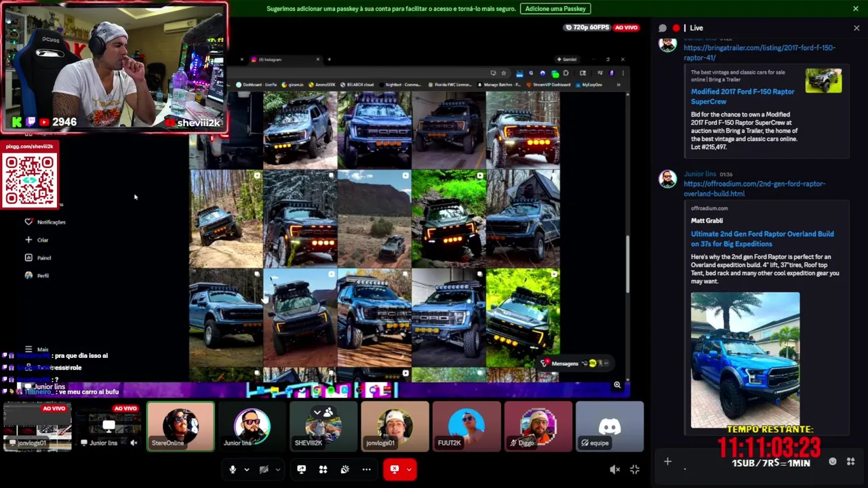Click the AO VIVO badge on stream
Image resolution: width=868 pixels, height=488 pixels.
click(627, 28)
